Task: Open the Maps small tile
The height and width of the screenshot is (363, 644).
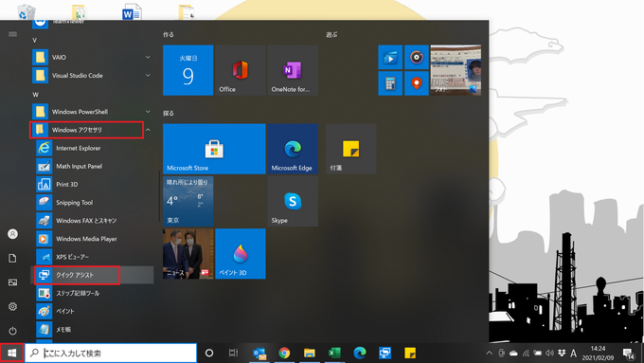Action: [417, 83]
